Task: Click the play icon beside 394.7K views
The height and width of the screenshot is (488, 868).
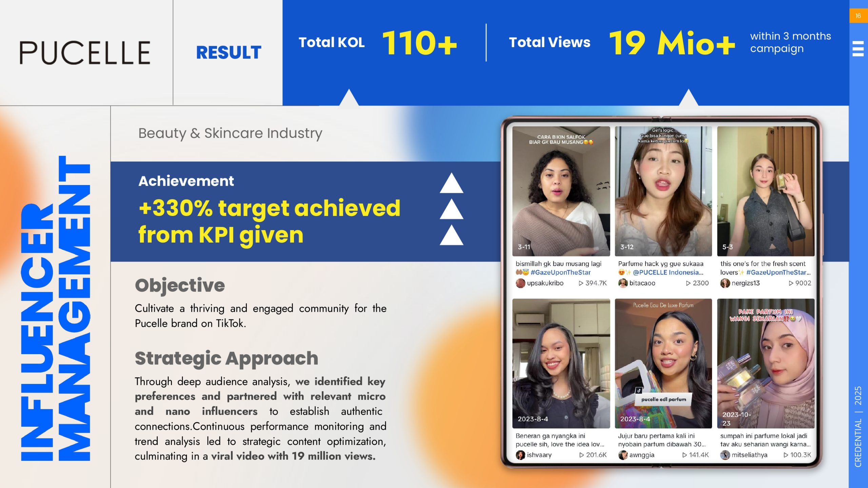Action: (581, 283)
